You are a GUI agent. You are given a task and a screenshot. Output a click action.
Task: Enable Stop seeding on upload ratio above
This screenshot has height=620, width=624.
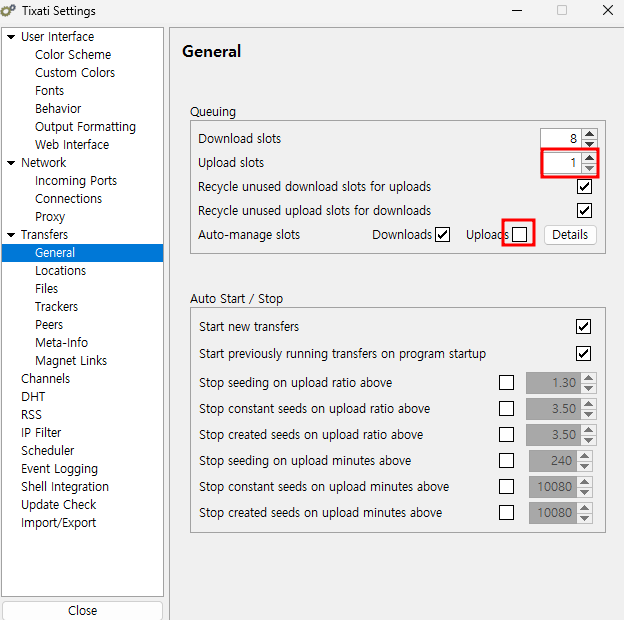point(506,382)
